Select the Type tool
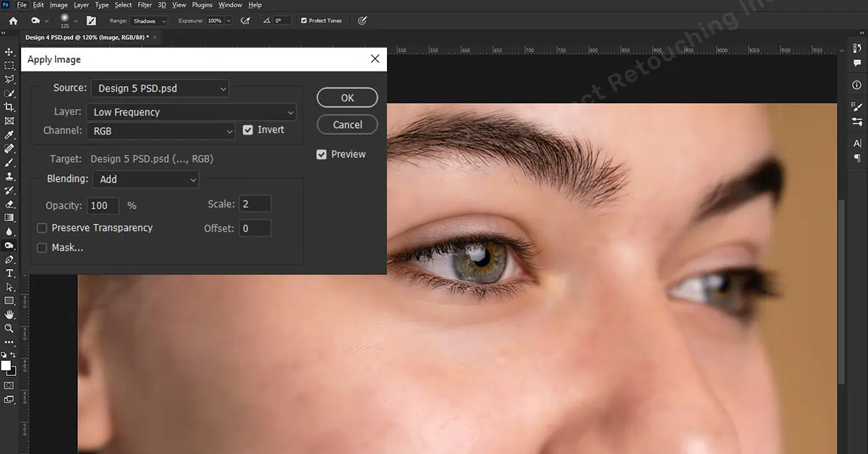Image resolution: width=868 pixels, height=454 pixels. tap(9, 273)
